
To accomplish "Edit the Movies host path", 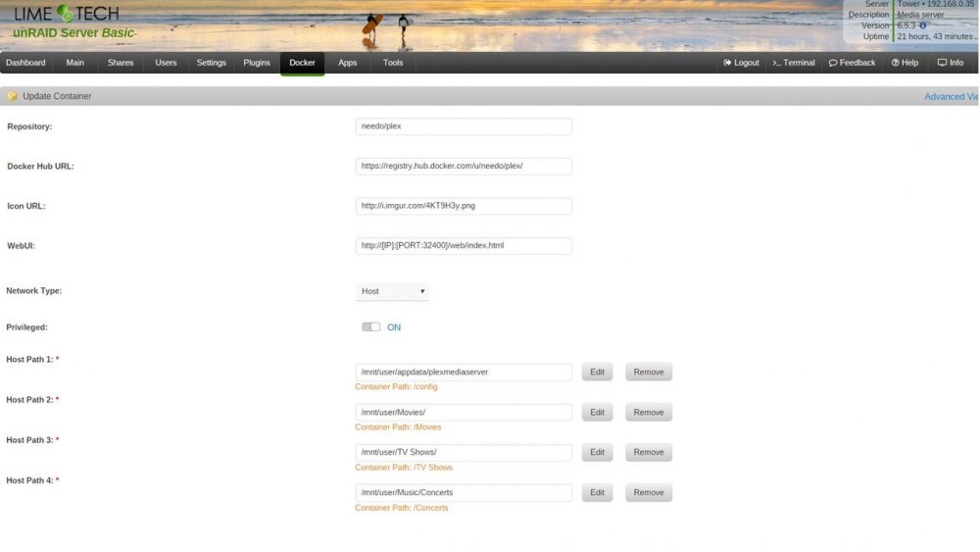I will point(597,413).
